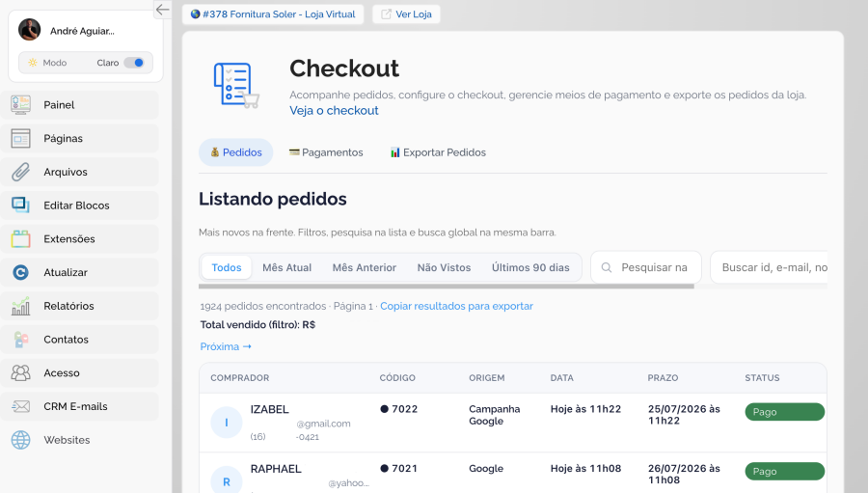The height and width of the screenshot is (493, 868).
Task: Click the card icon on Pagamentos
Action: (x=294, y=151)
